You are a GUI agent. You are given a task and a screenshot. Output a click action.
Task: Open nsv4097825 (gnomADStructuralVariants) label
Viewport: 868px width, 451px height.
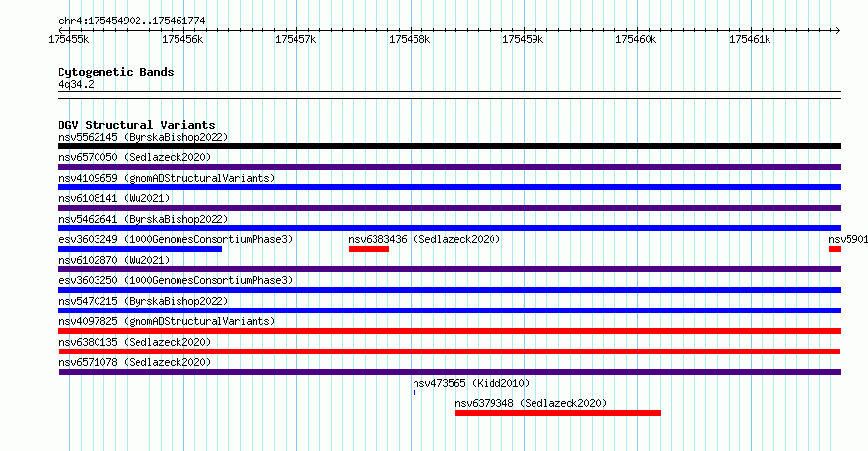point(167,321)
